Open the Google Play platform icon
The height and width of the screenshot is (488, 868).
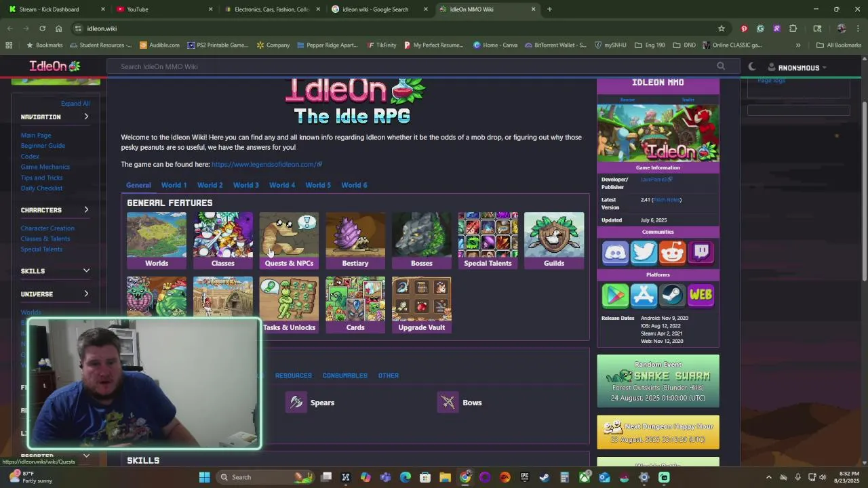[x=615, y=296]
